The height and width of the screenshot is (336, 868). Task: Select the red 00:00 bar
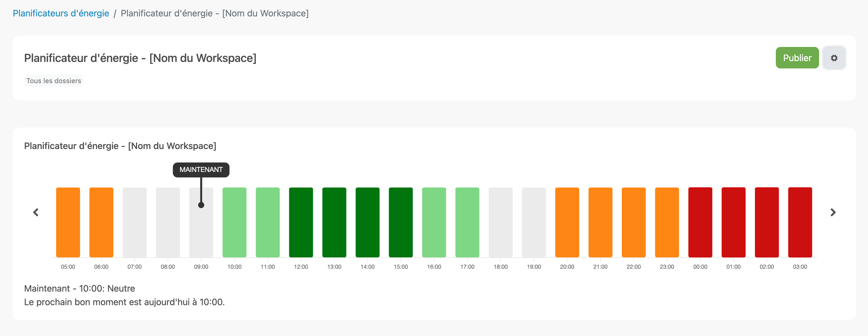700,222
